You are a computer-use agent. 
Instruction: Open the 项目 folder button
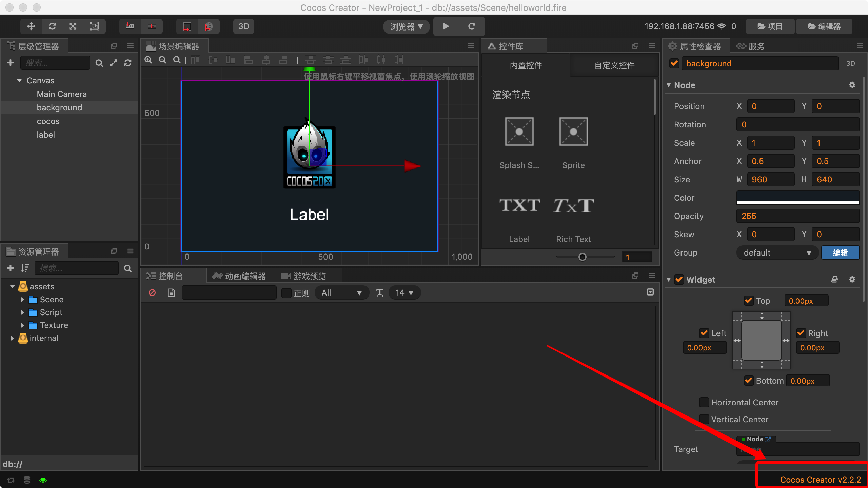click(x=770, y=26)
